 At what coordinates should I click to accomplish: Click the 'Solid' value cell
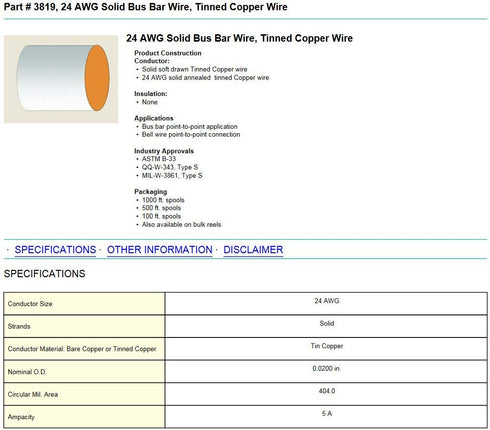326,326
